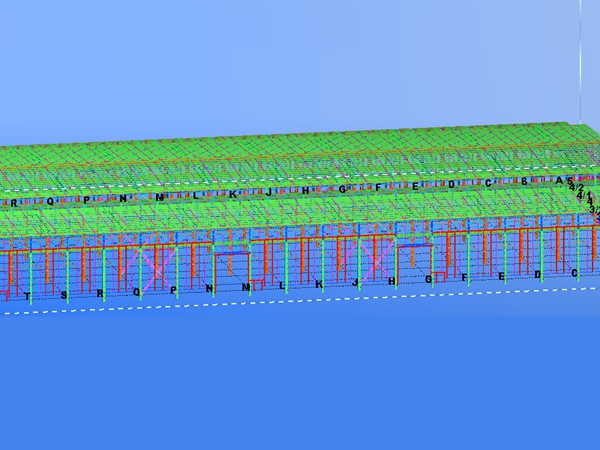Select front row grid label Q
Viewport: 600px width, 450px height.
137,292
